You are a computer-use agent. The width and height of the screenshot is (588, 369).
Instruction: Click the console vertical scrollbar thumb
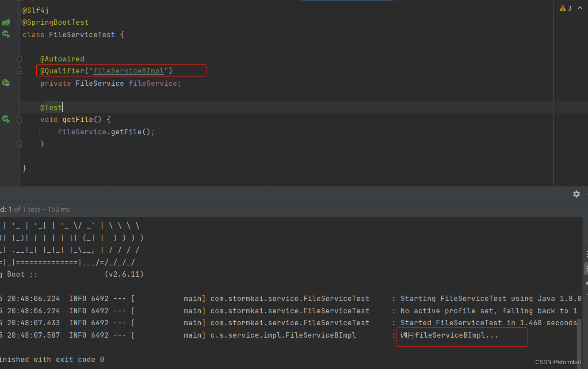[x=580, y=344]
